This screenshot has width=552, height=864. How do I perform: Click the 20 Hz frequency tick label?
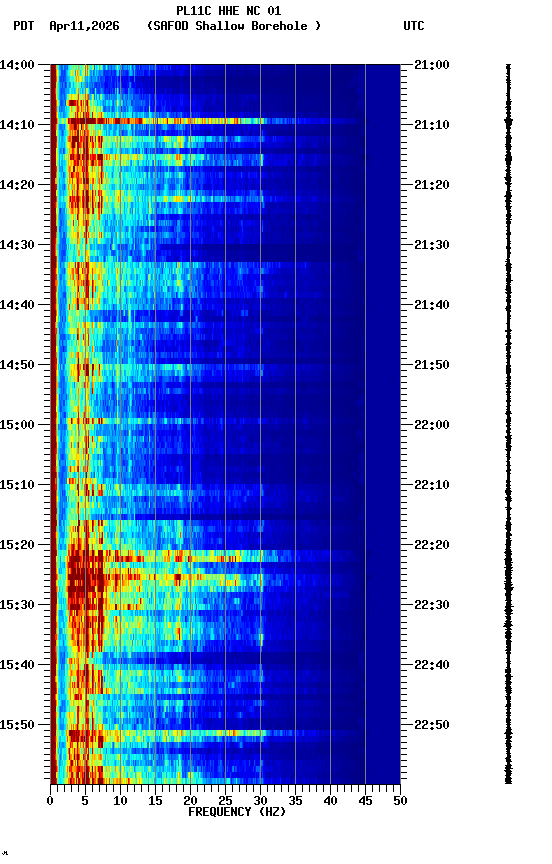190,801
